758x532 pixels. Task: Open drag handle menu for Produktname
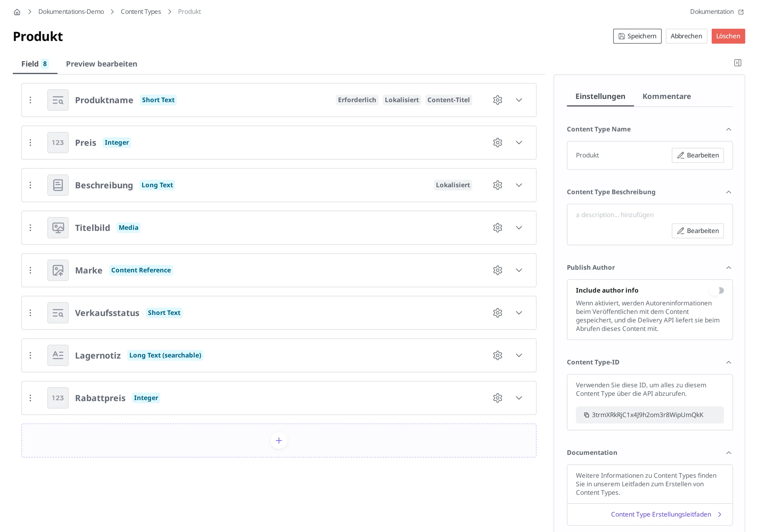pos(30,100)
